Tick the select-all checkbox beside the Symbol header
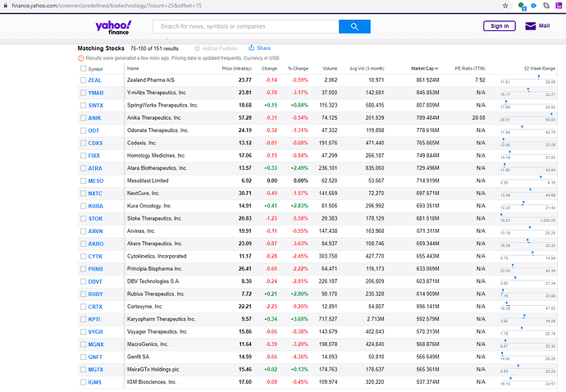566x392 pixels. [84, 69]
